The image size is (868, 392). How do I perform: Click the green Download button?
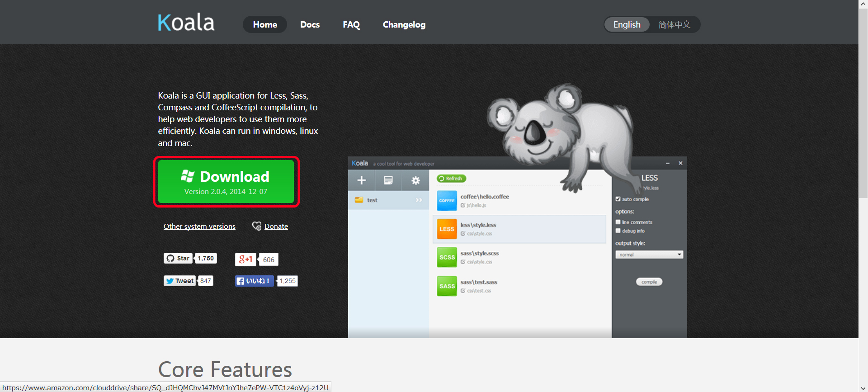(x=226, y=181)
